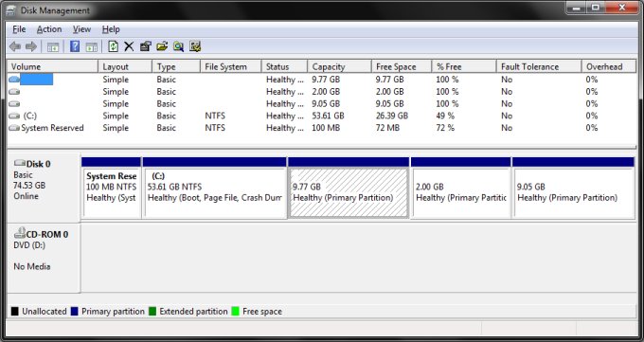The height and width of the screenshot is (342, 644).
Task: Sort by the Volume column header
Action: [x=53, y=66]
